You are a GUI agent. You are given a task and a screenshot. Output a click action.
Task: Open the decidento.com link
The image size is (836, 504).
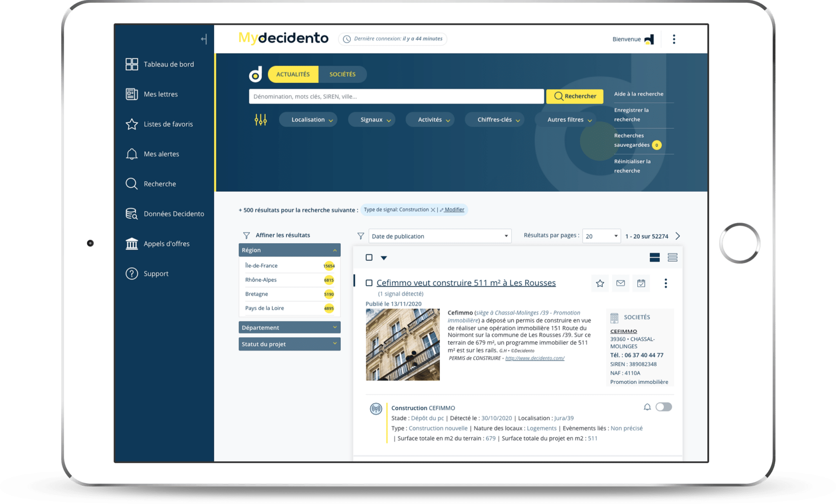pyautogui.click(x=535, y=358)
